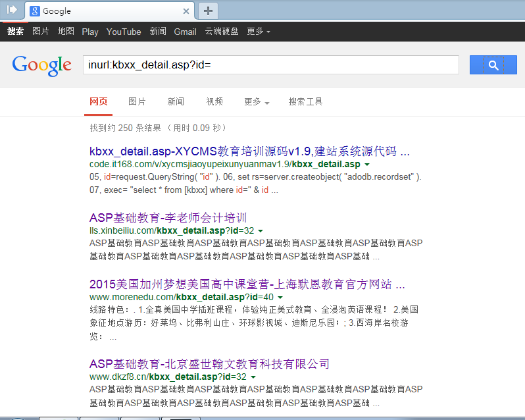Open ASP基础教育-北京盛世翰文教育科技有限公司 result
The width and height of the screenshot is (525, 420).
tap(209, 364)
